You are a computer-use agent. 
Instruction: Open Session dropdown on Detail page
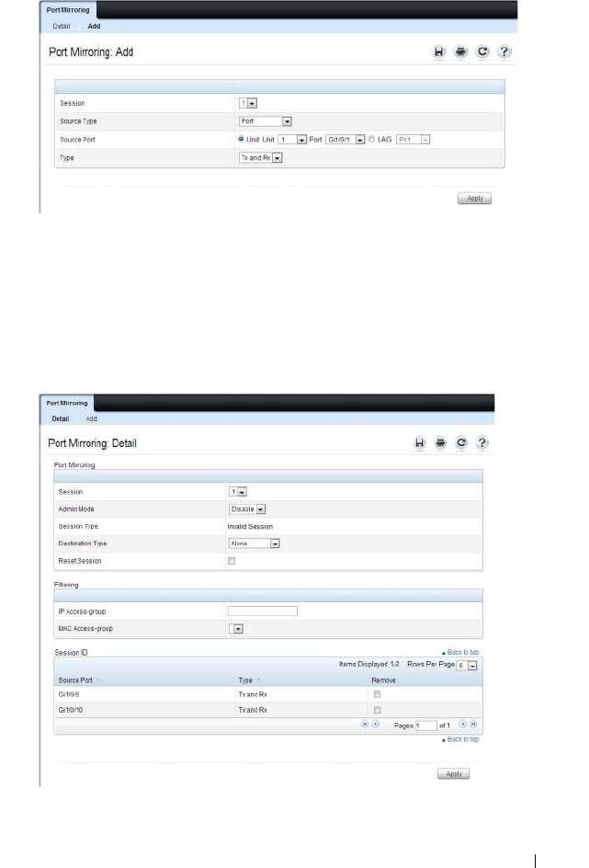pyautogui.click(x=238, y=492)
